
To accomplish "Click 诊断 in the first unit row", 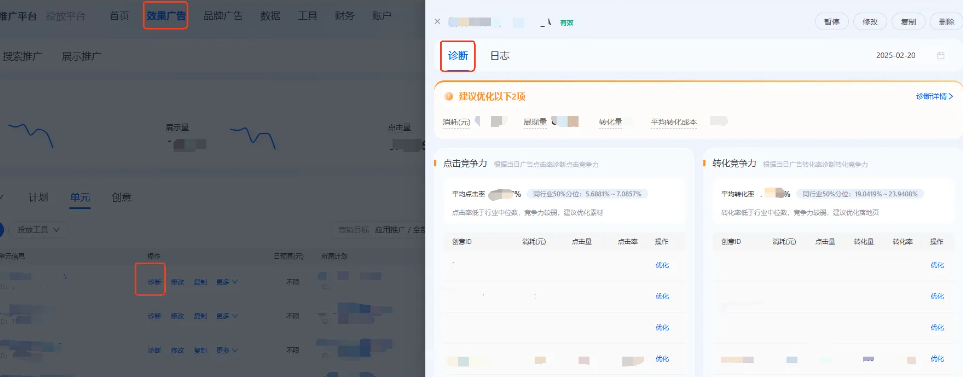I will [x=154, y=282].
